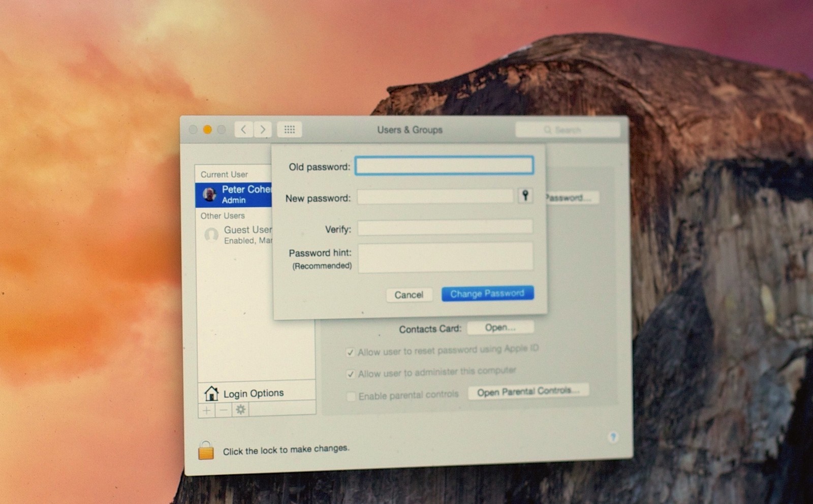Viewport: 813px width, 504px height.
Task: Open help with question mark button
Action: click(613, 437)
